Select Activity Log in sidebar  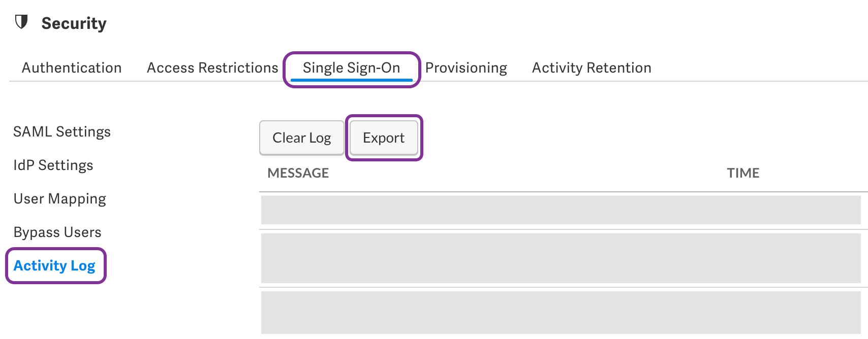tap(54, 266)
